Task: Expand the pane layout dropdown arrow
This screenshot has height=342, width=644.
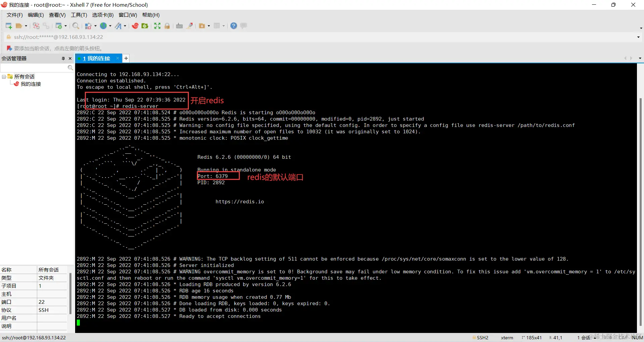Action: 223,26
